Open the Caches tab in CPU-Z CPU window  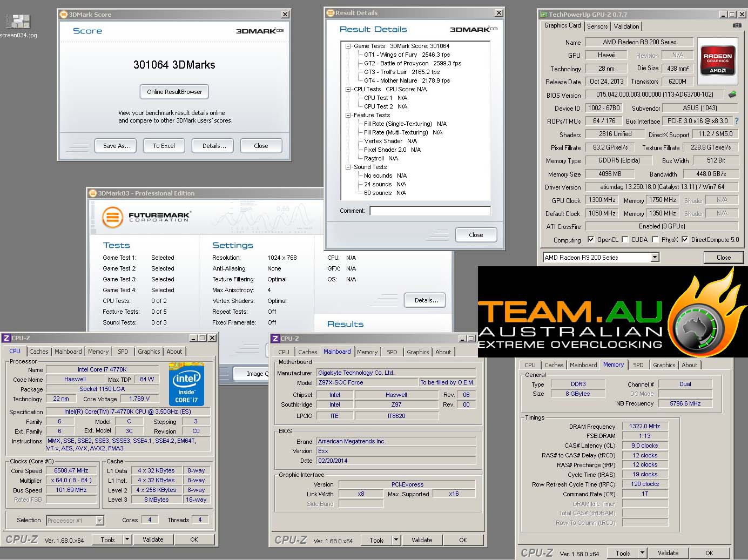pyautogui.click(x=39, y=352)
